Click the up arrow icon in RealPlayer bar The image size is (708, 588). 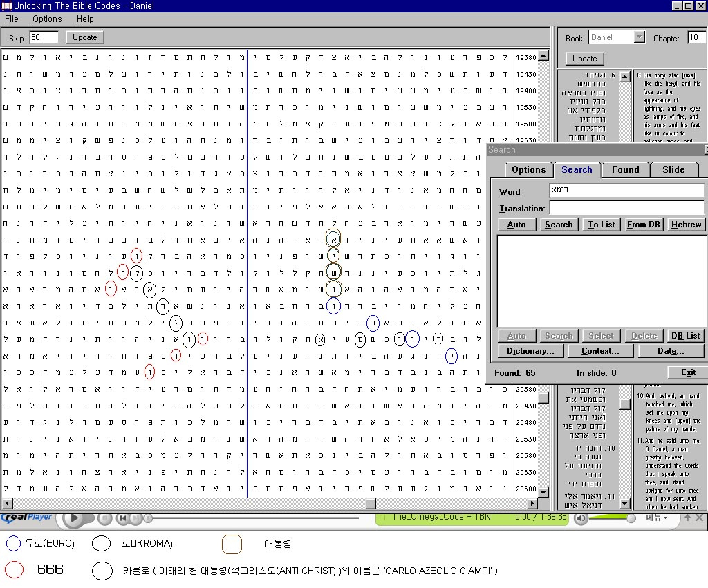pyautogui.click(x=688, y=517)
